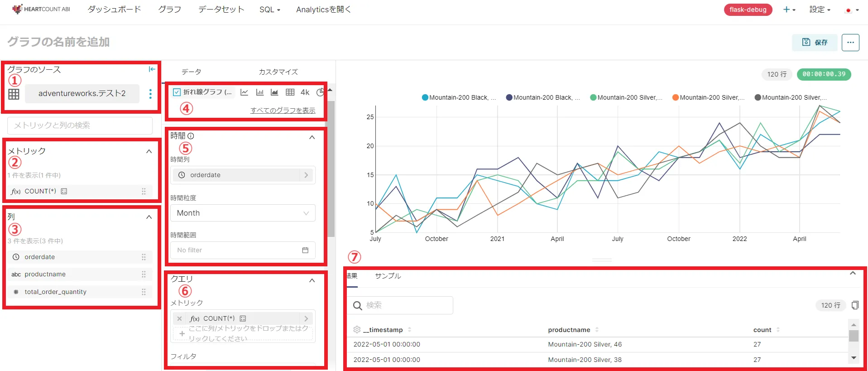868x371 pixels.
Task: Copy results with the clipboard icon
Action: pyautogui.click(x=855, y=305)
